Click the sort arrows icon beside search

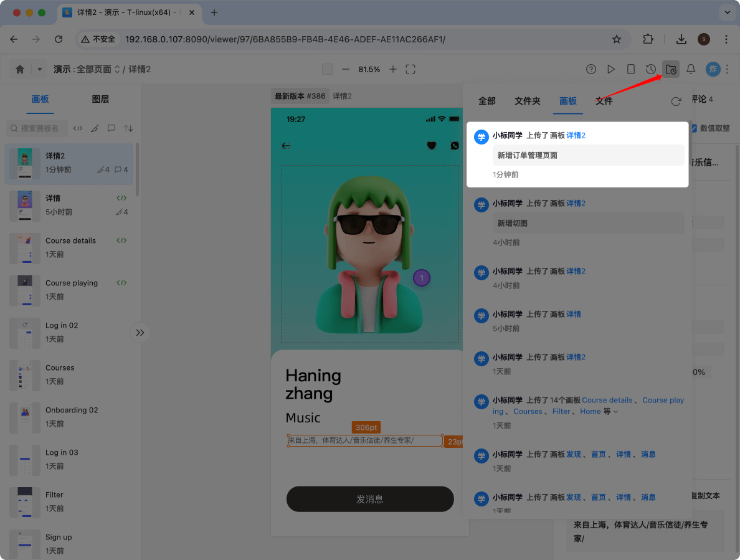coord(128,128)
